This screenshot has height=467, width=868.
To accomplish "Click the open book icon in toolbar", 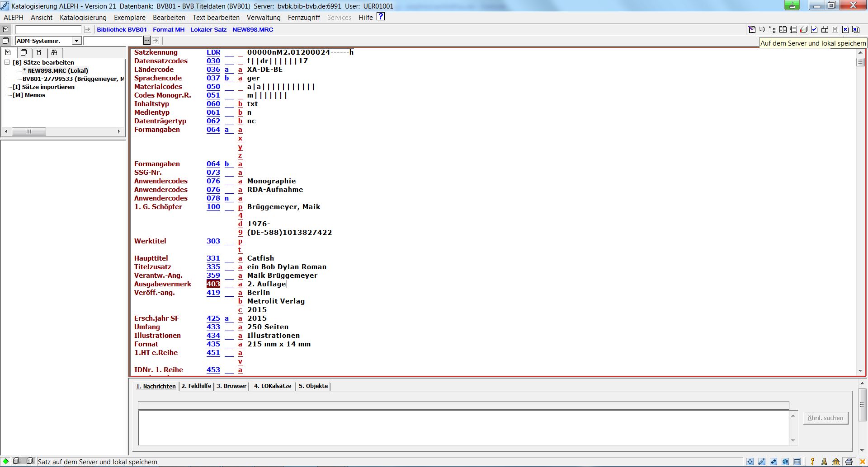I will [783, 30].
